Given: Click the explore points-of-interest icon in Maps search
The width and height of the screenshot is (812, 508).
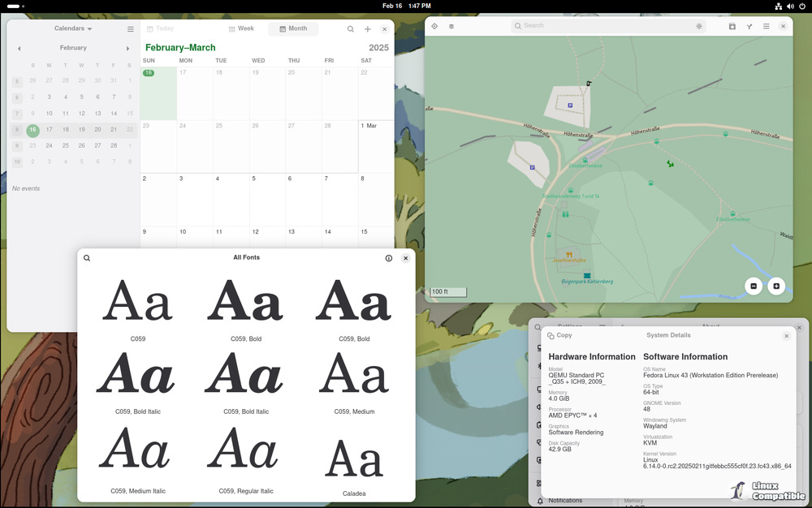Looking at the screenshot, I should point(699,27).
